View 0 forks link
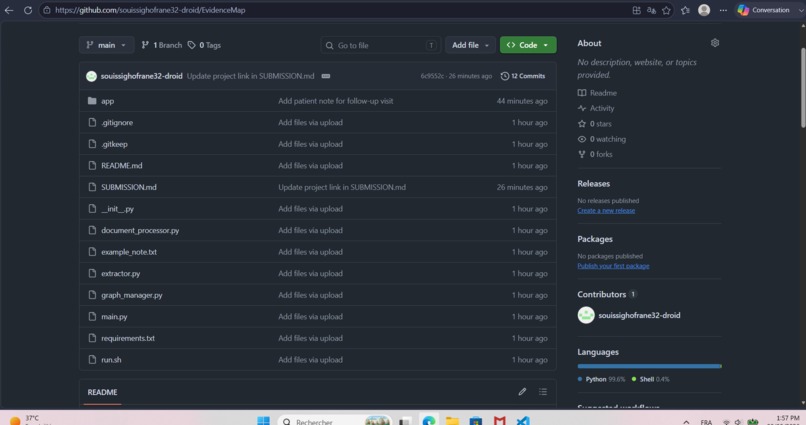806x425 pixels. (x=595, y=154)
